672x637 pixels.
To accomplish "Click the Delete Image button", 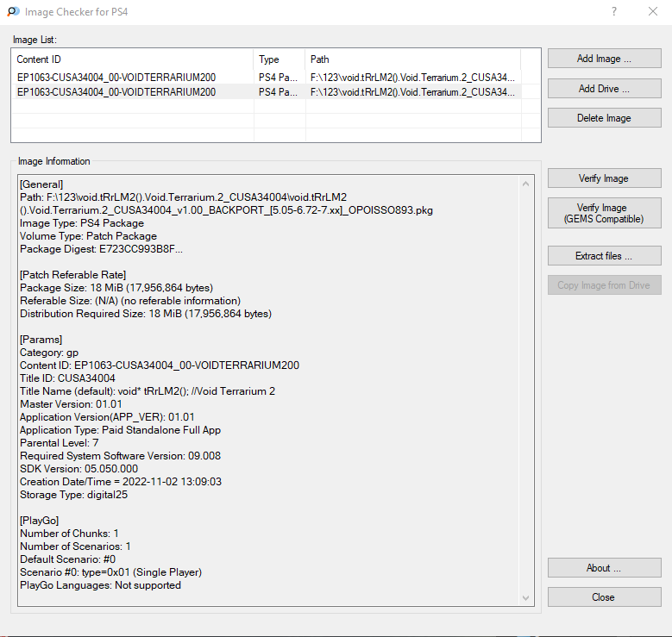I will tap(605, 118).
